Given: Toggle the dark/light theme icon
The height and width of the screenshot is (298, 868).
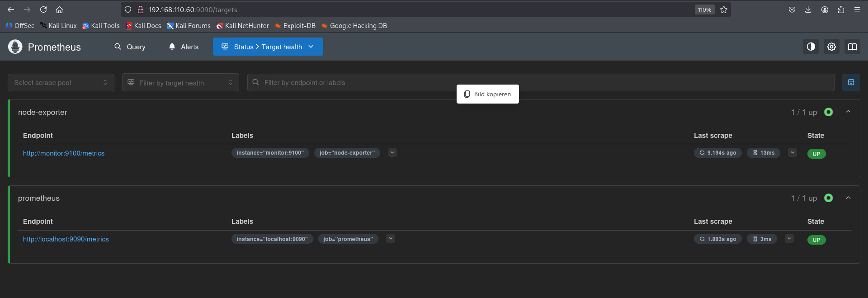Looking at the screenshot, I should (811, 47).
